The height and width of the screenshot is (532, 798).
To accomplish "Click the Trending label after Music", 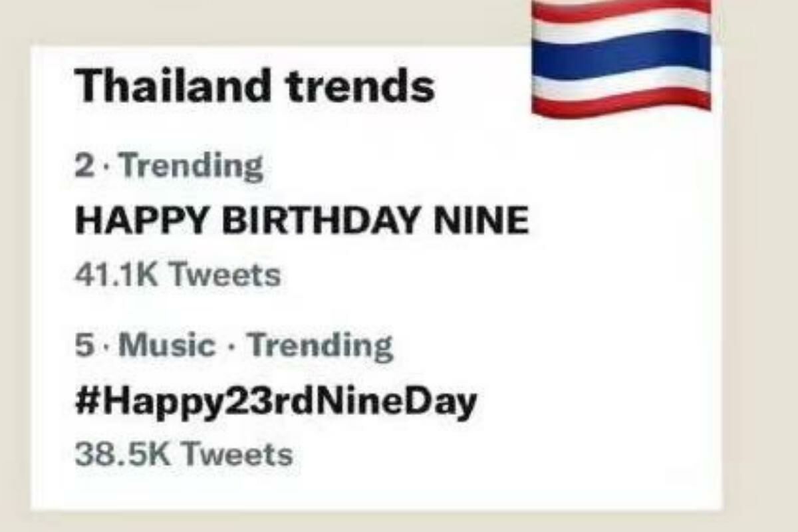I will (321, 346).
